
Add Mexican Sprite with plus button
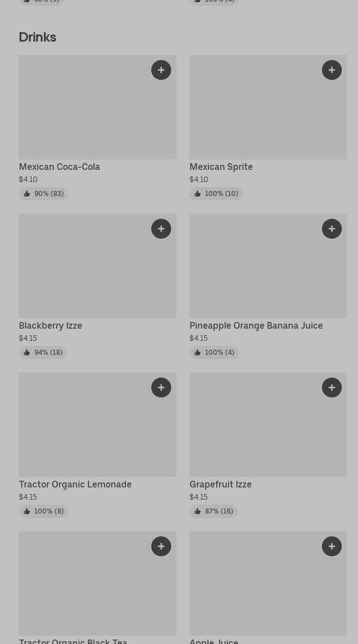click(x=332, y=70)
